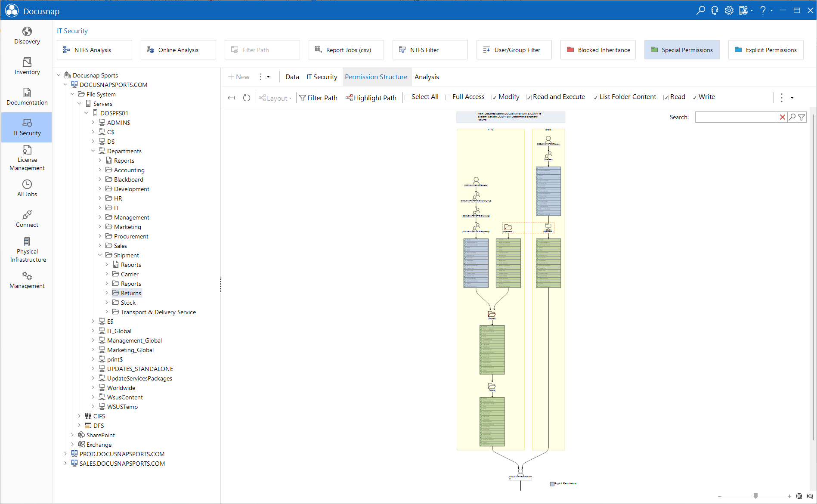This screenshot has height=504, width=817.
Task: Click the zoom-to-fit icon at bottom right
Action: coord(799,496)
